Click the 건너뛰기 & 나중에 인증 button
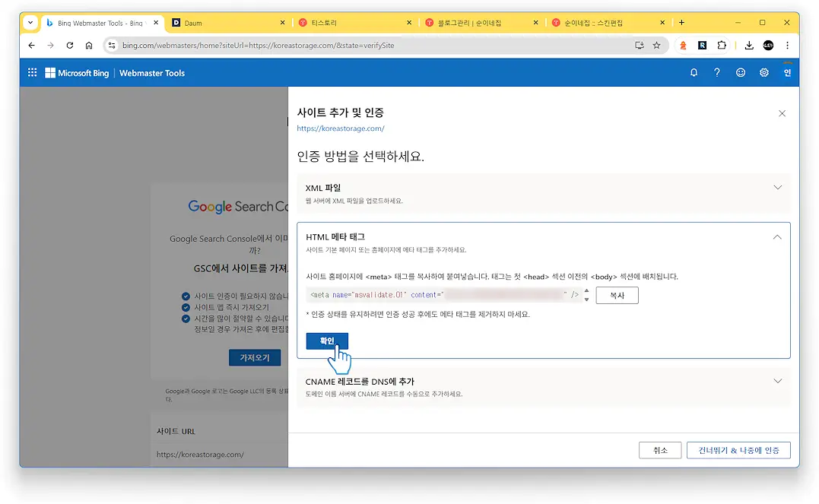 [738, 450]
